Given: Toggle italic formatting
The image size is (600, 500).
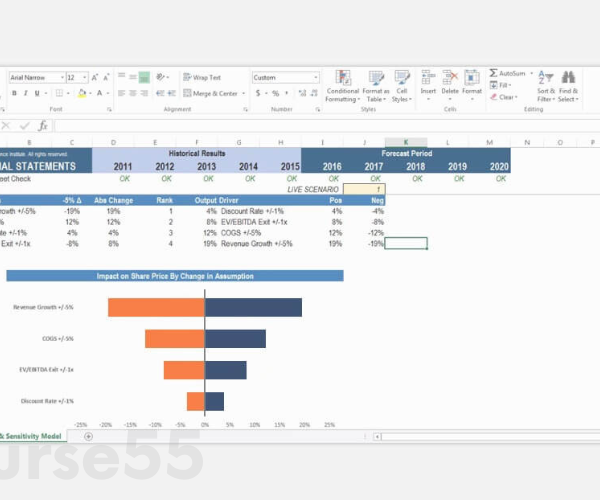Looking at the screenshot, I should (26, 93).
